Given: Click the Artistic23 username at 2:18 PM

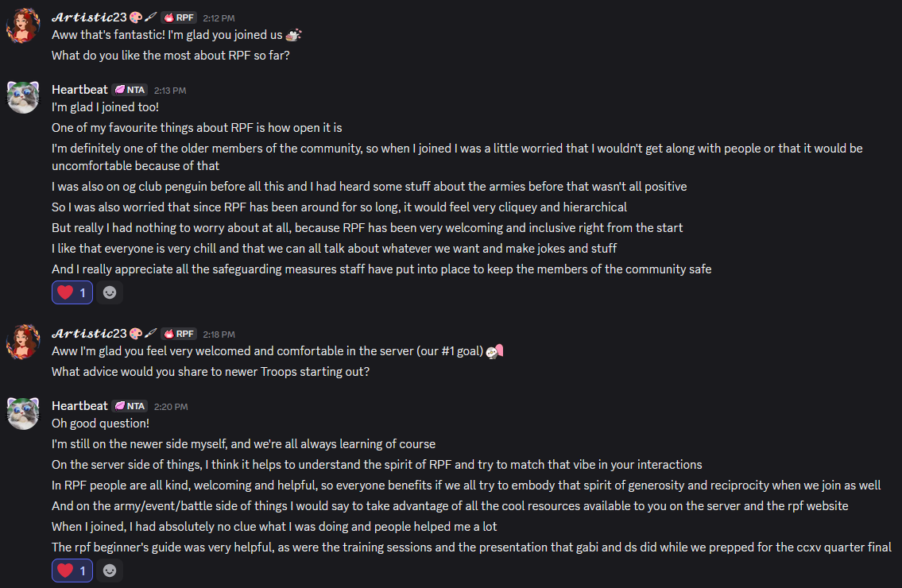Looking at the screenshot, I should click(x=89, y=333).
